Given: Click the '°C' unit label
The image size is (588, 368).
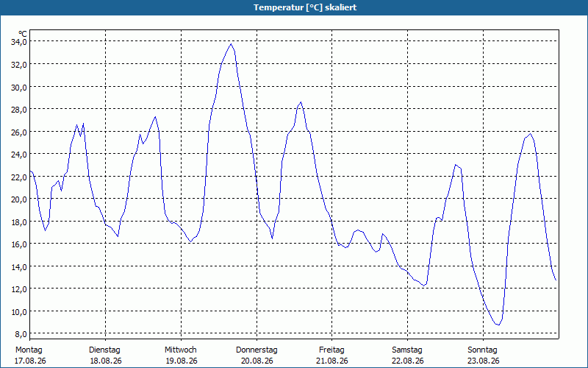Looking at the screenshot, I should pyautogui.click(x=23, y=34).
